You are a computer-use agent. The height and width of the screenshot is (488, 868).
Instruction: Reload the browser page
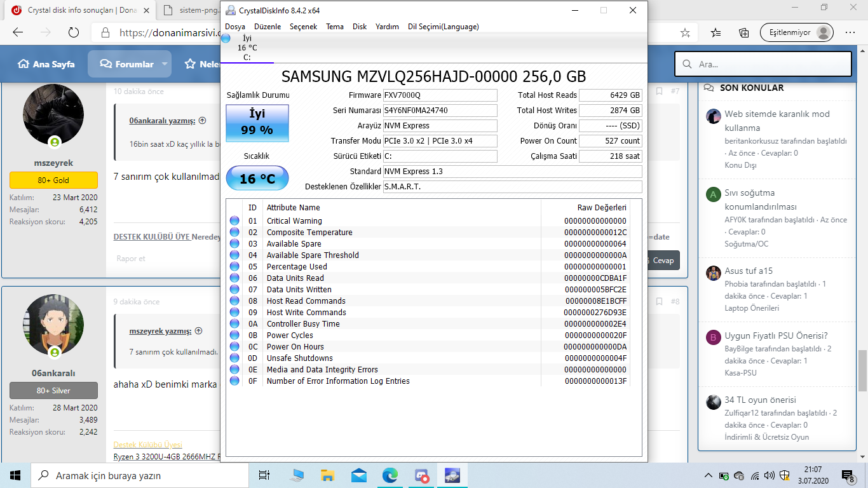tap(73, 32)
